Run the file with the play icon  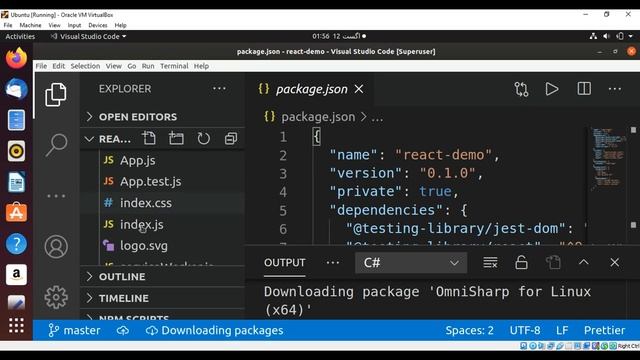[x=552, y=89]
